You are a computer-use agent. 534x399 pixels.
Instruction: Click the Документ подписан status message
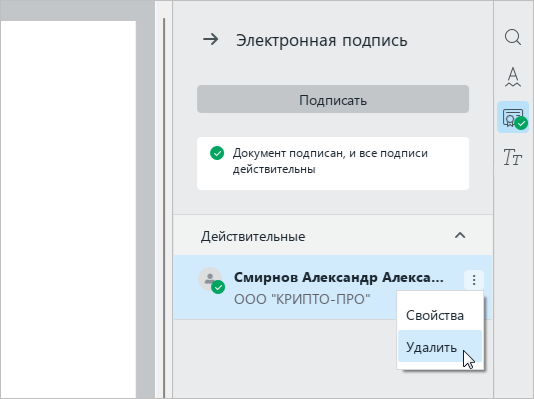tap(333, 163)
